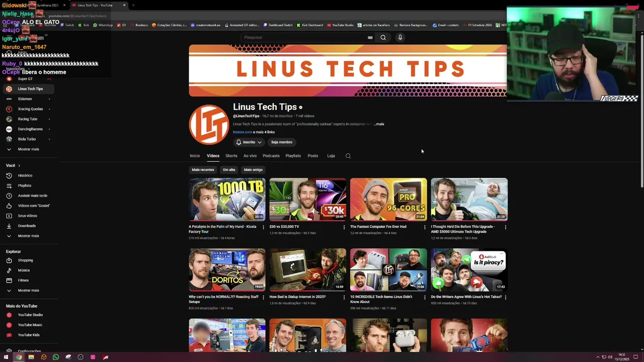The width and height of the screenshot is (644, 362).
Task: Click the Windows Start button
Action: point(6,357)
